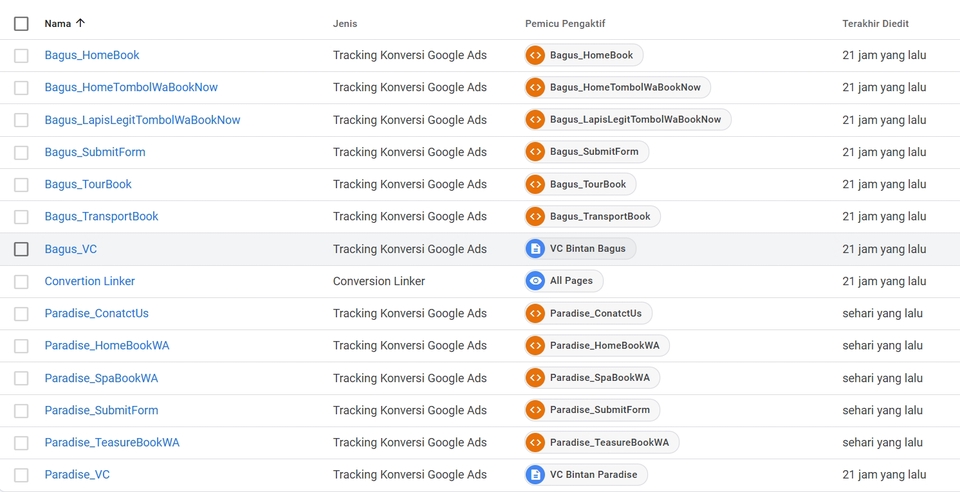Click the orange icon on Paradise_SpaBookWA trigger

click(535, 378)
